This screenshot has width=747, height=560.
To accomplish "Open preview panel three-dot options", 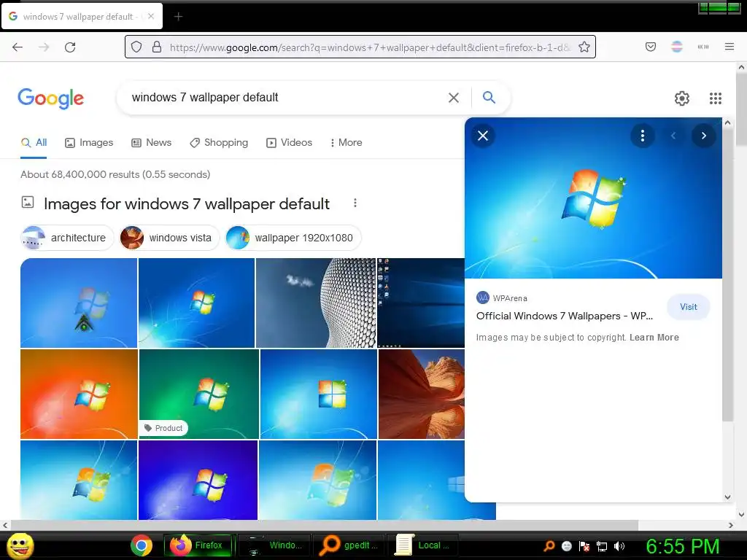I will click(x=642, y=136).
